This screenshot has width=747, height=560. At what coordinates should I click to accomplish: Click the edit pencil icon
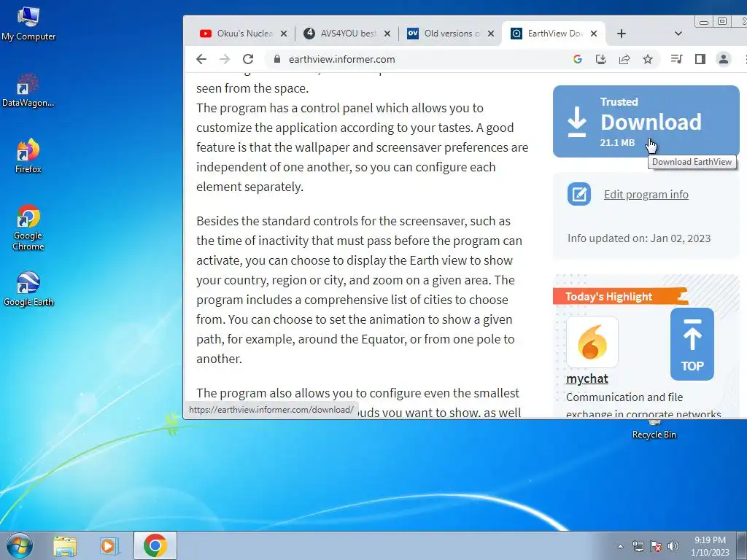578,194
